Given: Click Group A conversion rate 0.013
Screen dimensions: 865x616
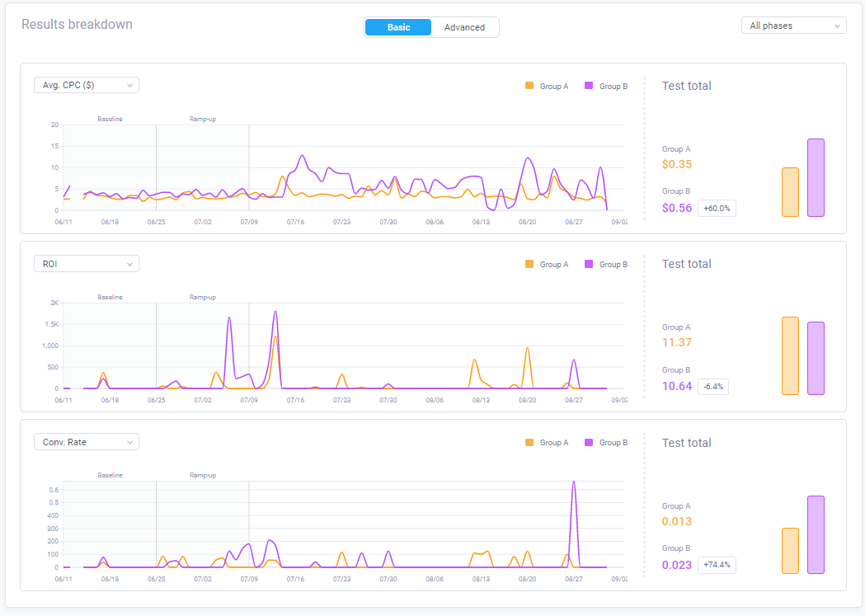Looking at the screenshot, I should pyautogui.click(x=677, y=521).
